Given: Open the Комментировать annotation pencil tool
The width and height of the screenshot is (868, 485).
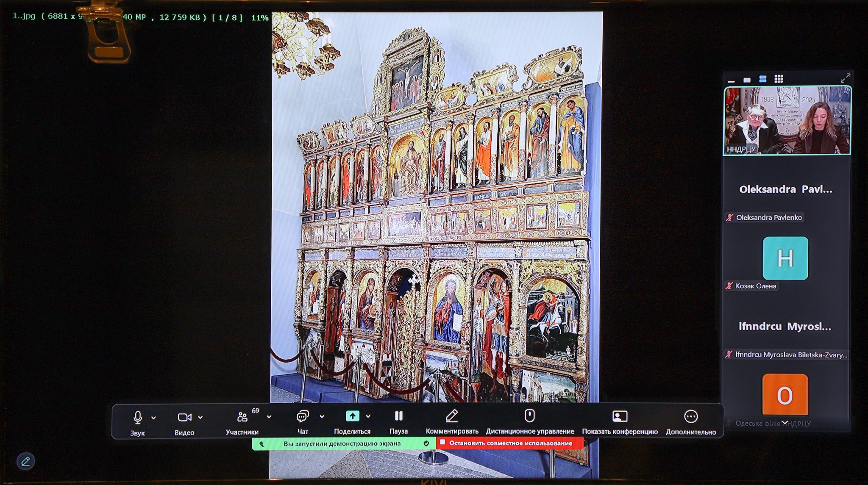Looking at the screenshot, I should (x=452, y=416).
